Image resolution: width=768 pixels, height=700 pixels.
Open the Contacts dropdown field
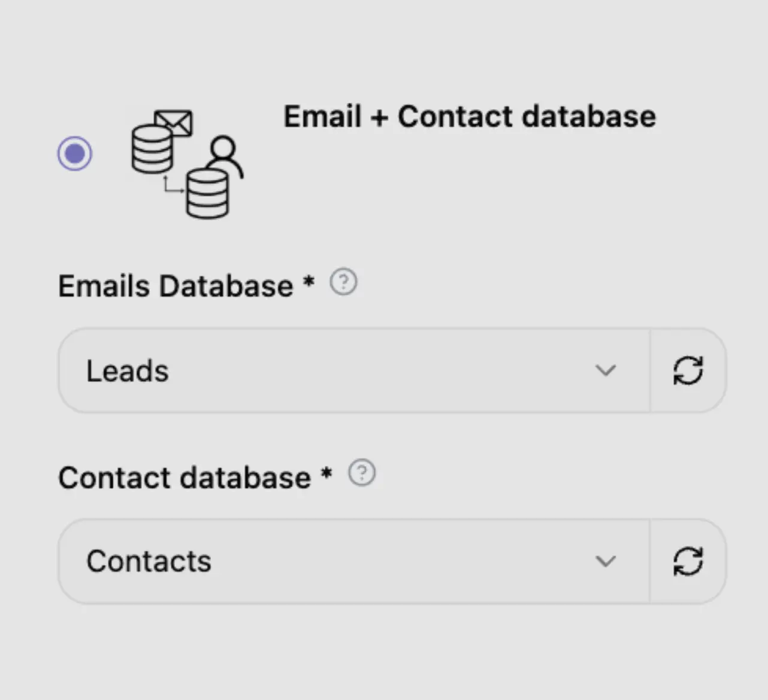click(335, 562)
